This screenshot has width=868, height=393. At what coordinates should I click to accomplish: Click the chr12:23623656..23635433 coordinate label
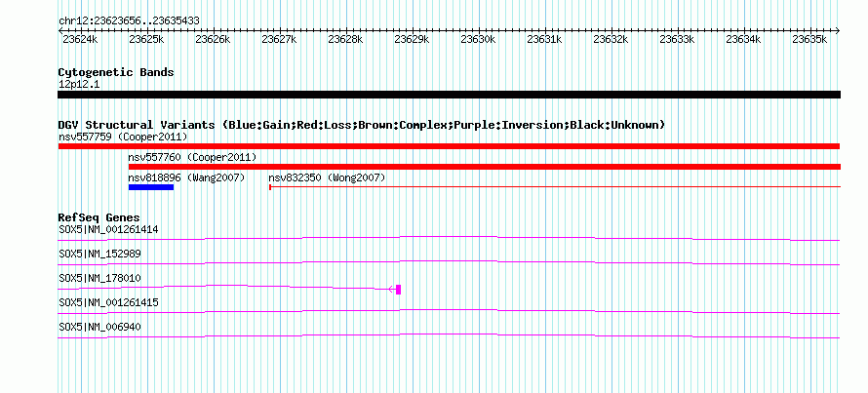[129, 21]
